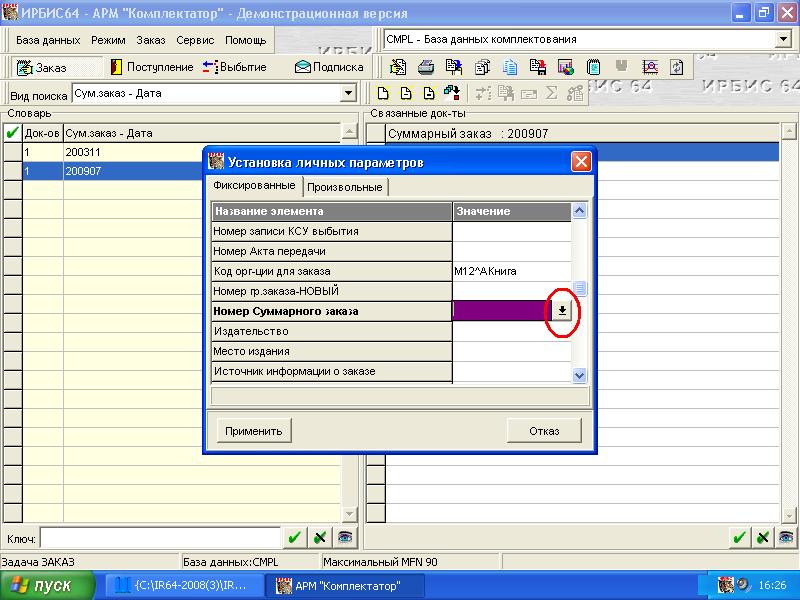Click the green checkmark beside the Ключ field
The height and width of the screenshot is (600, 800).
[x=294, y=537]
